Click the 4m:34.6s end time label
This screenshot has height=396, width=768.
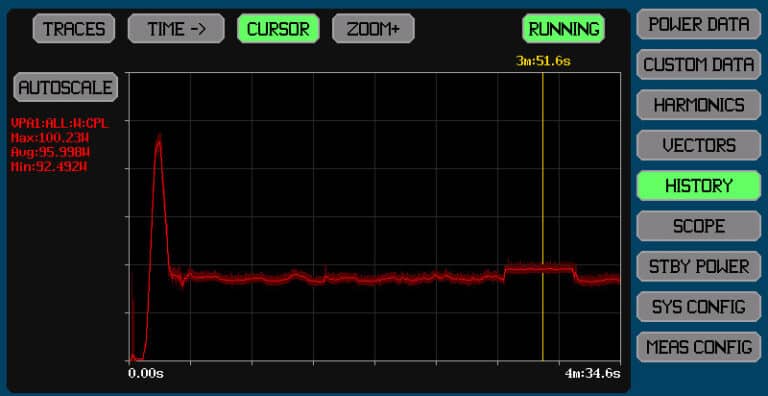coord(592,373)
